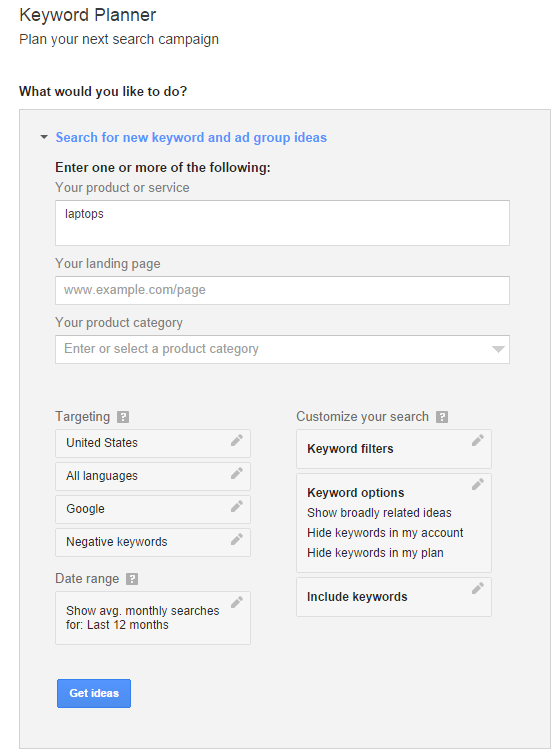Viewport: 557px width, 752px height.
Task: Click Include keywords pencil icon
Action: click(478, 588)
